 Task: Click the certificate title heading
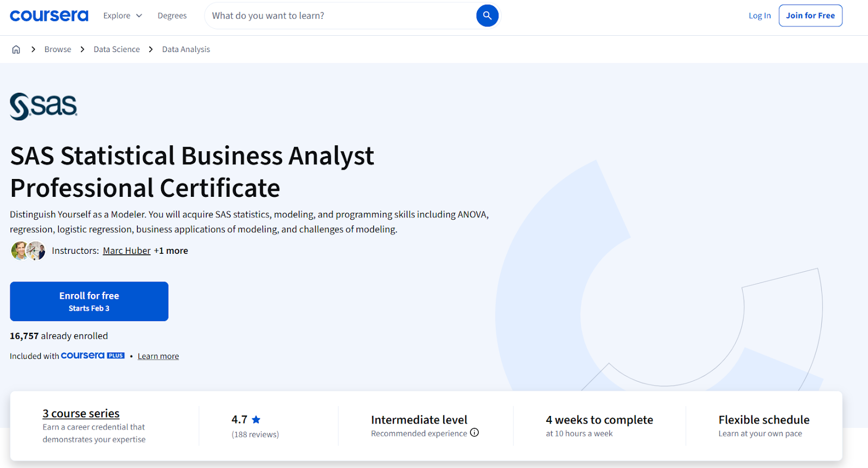(192, 172)
